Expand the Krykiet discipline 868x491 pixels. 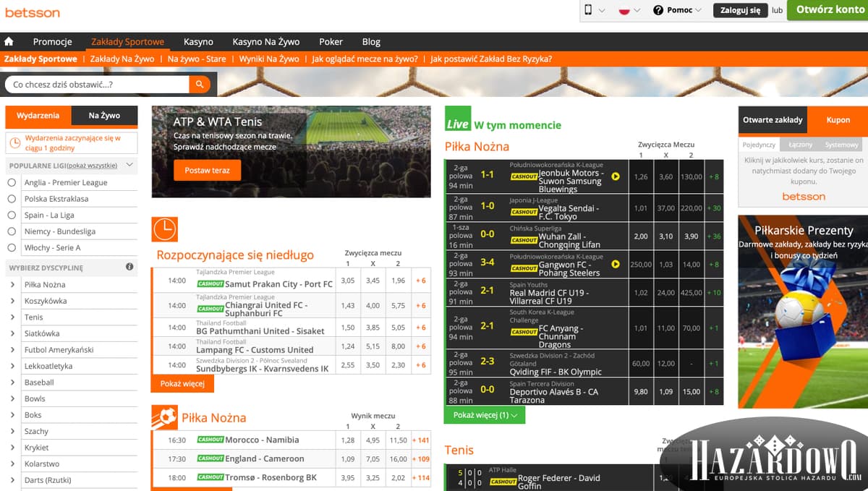[13, 448]
